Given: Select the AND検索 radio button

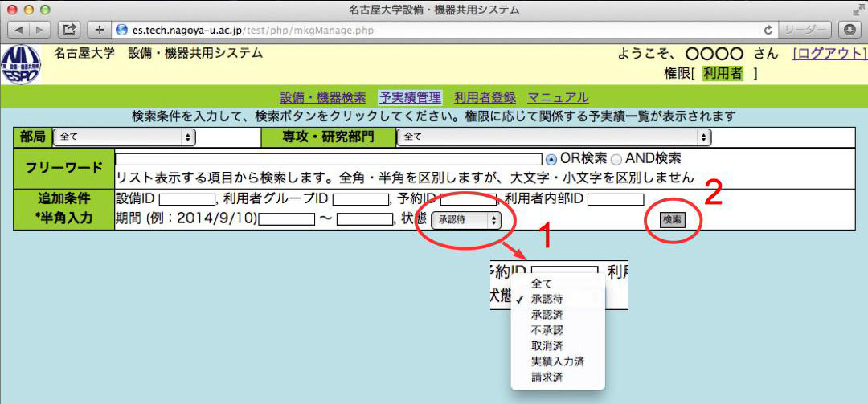Looking at the screenshot, I should pos(616,159).
